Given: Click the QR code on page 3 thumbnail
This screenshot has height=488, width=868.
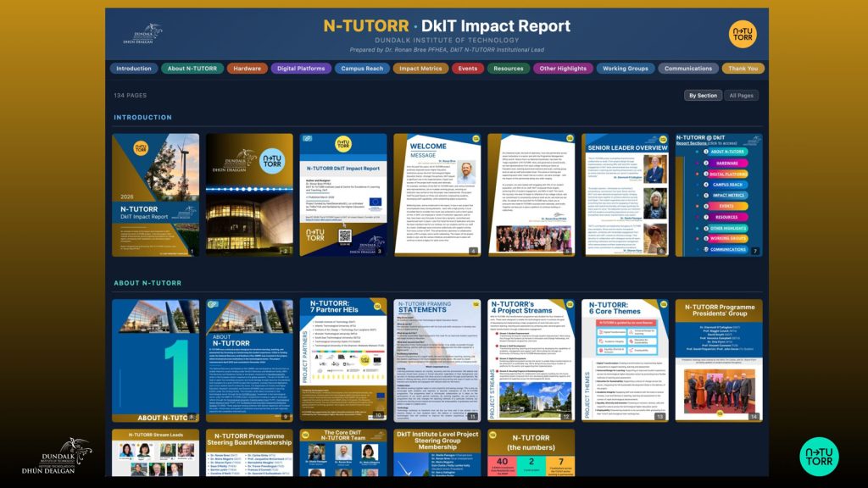Looking at the screenshot, I should pyautogui.click(x=345, y=236).
